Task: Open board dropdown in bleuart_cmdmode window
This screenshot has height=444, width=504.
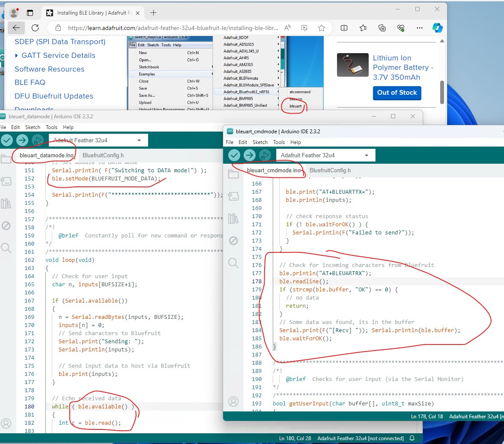Action: coord(325,156)
